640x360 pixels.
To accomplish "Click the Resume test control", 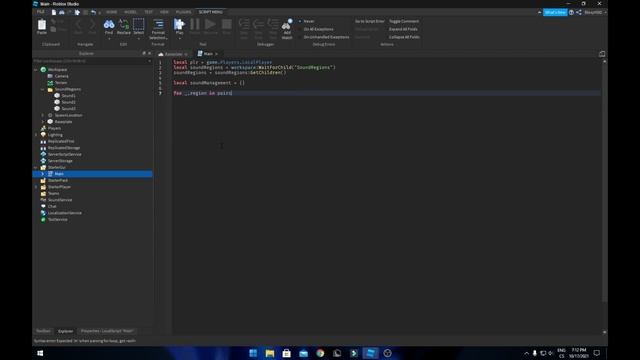I will coord(210,25).
